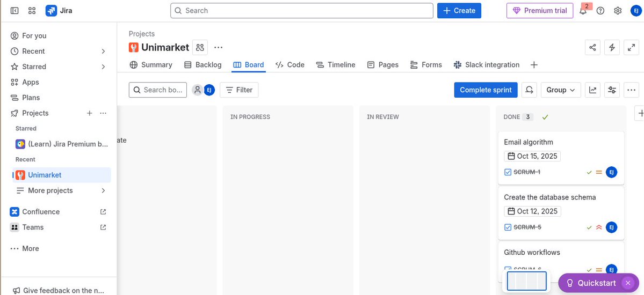Click the Oct 15, 2025 due date on Email algorithm

coord(532,156)
